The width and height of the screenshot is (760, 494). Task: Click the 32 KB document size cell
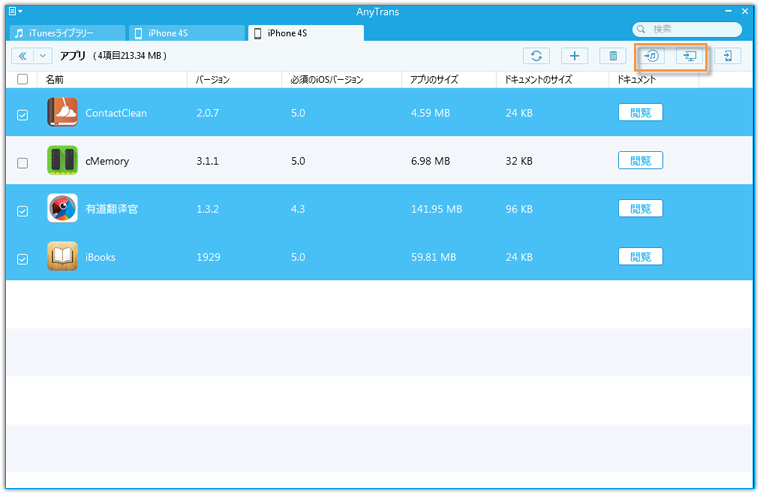coord(519,161)
